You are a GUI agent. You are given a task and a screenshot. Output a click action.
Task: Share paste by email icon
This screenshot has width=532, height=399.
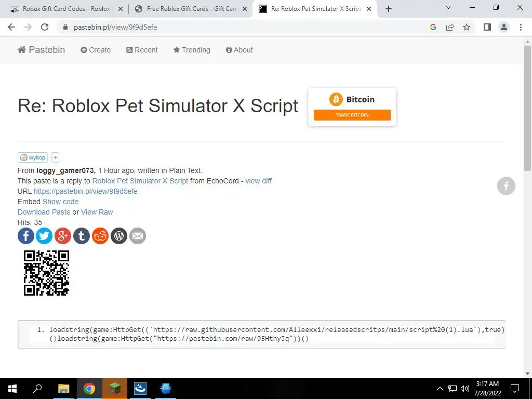pos(138,236)
